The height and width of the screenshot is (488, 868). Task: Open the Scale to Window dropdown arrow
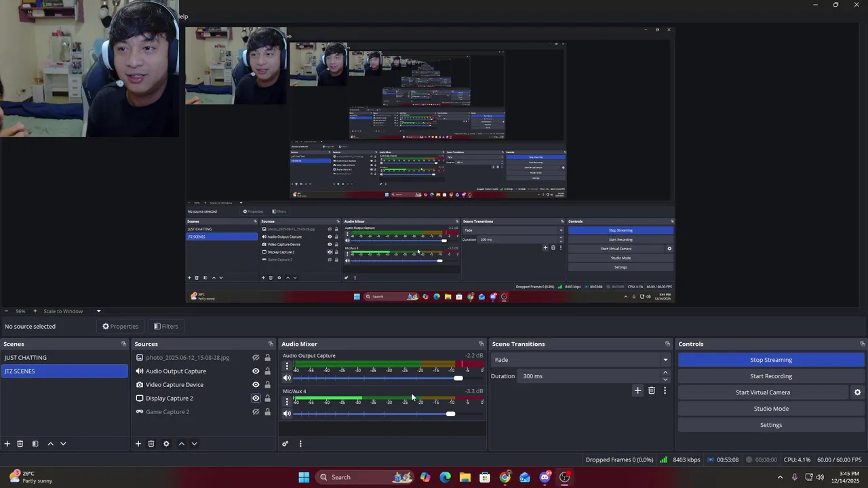click(x=98, y=311)
